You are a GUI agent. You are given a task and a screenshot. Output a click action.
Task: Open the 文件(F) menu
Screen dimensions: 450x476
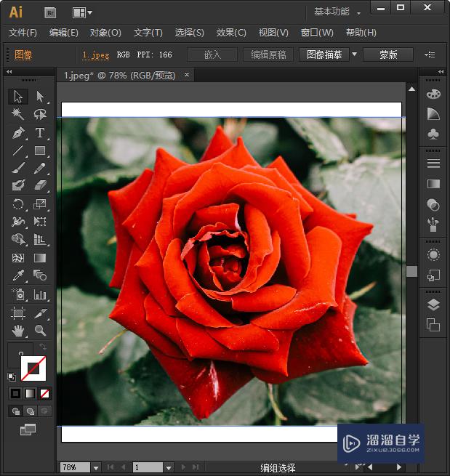pos(23,33)
